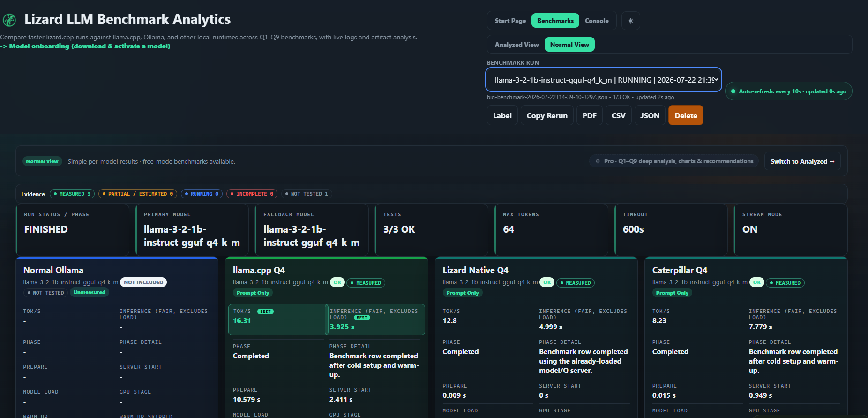Click the small green Normal view badge
Image resolution: width=868 pixels, height=418 pixels.
42,161
